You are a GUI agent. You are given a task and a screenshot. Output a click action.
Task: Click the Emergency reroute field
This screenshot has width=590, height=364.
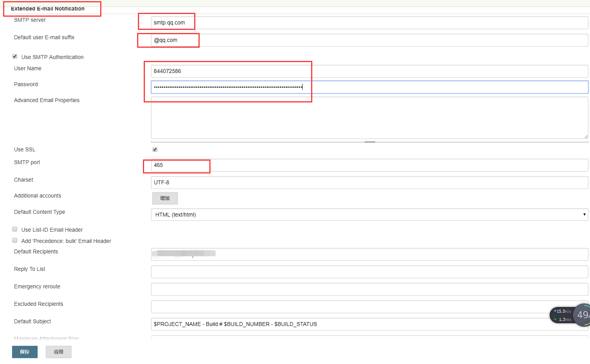coord(369,289)
